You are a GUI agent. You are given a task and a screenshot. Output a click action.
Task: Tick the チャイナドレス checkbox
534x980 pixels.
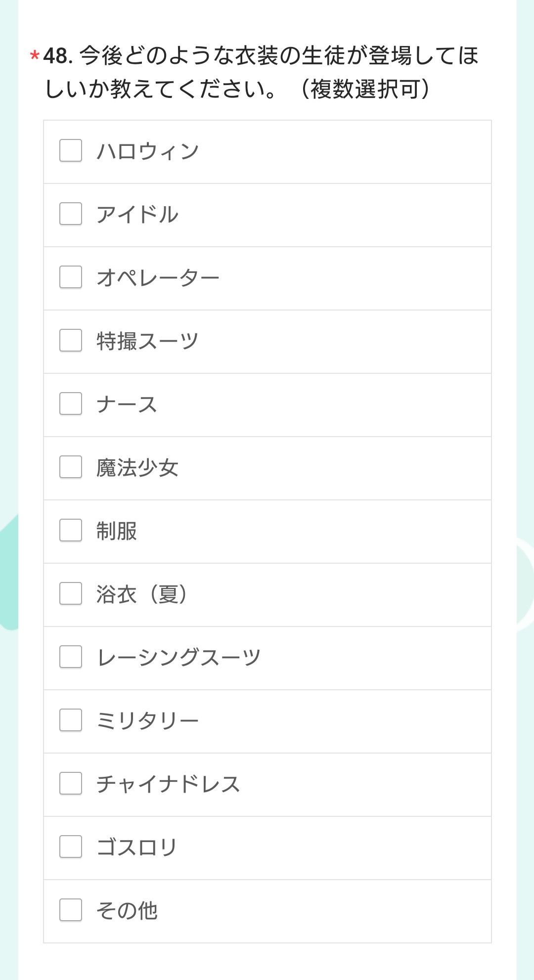(71, 784)
